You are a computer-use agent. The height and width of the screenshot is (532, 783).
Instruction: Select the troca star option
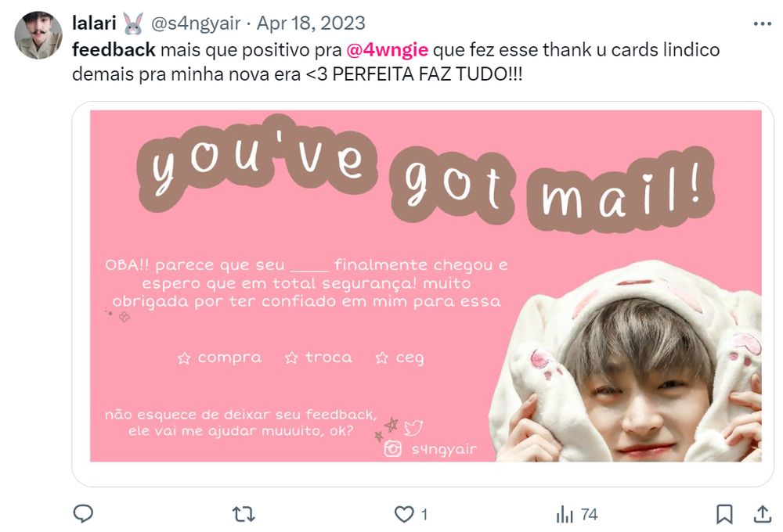coord(319,358)
